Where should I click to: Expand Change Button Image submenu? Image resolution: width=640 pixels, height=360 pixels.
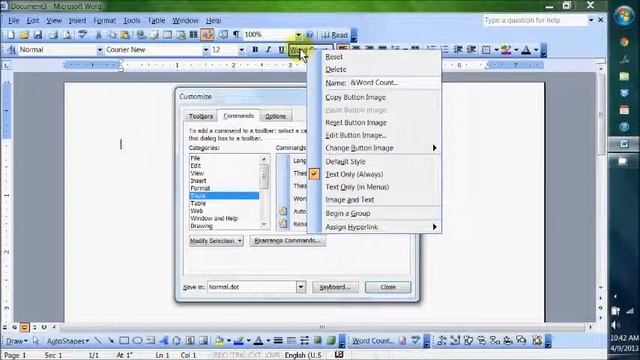pyautogui.click(x=375, y=148)
